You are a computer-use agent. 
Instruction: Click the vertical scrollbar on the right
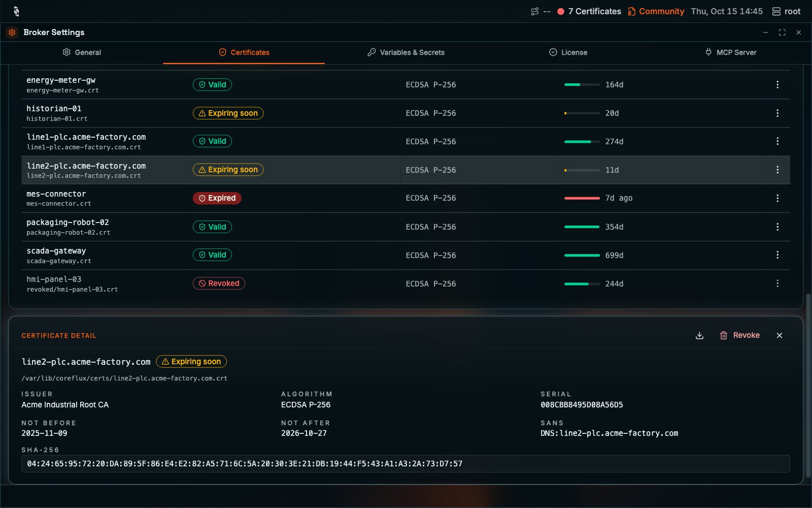(808, 386)
